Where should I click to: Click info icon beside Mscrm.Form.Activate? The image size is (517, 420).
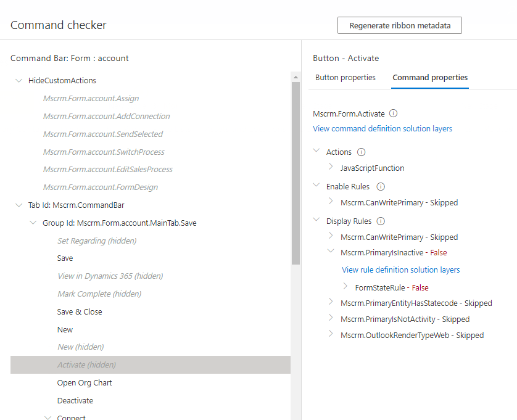393,113
